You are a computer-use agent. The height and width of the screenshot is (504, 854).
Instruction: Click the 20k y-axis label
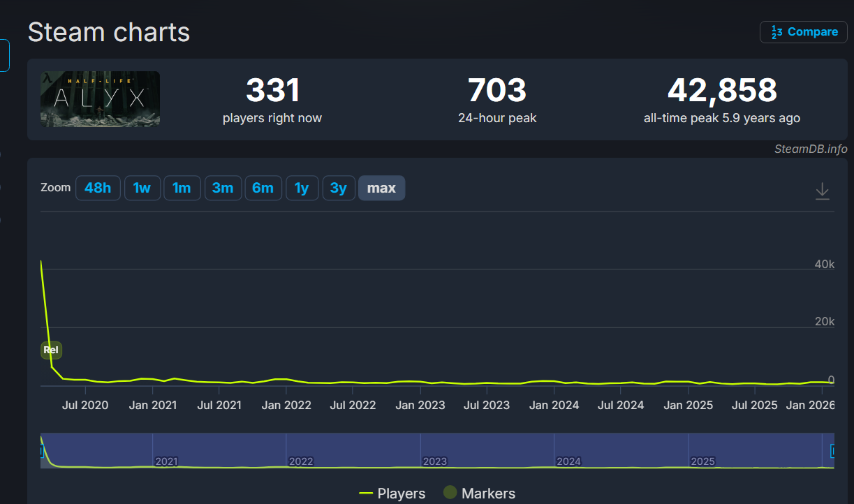click(x=825, y=322)
